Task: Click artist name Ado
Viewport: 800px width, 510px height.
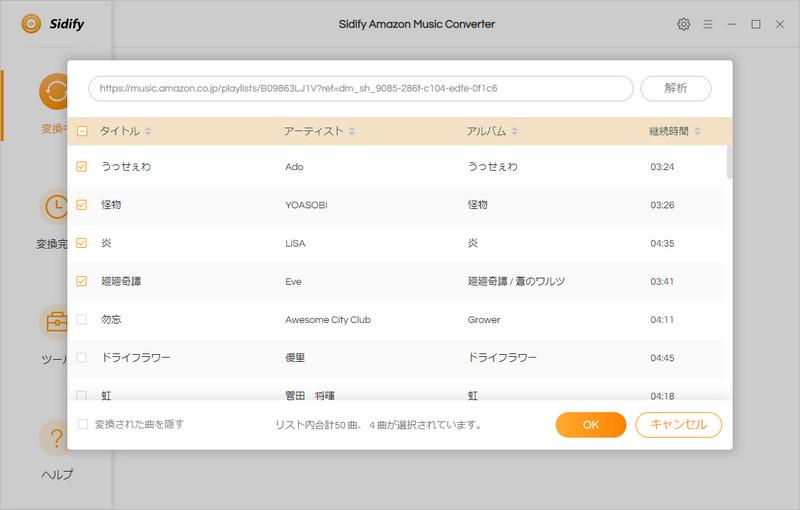Action: click(294, 167)
